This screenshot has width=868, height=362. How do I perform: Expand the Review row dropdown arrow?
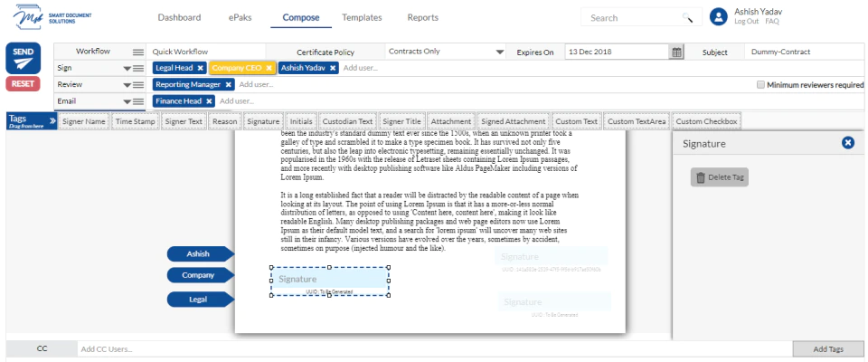[127, 85]
